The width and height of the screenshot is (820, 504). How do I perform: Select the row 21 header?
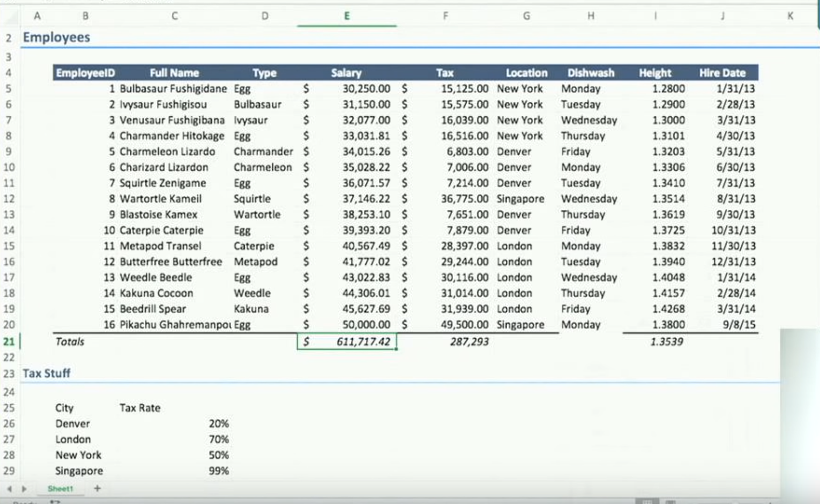[9, 342]
